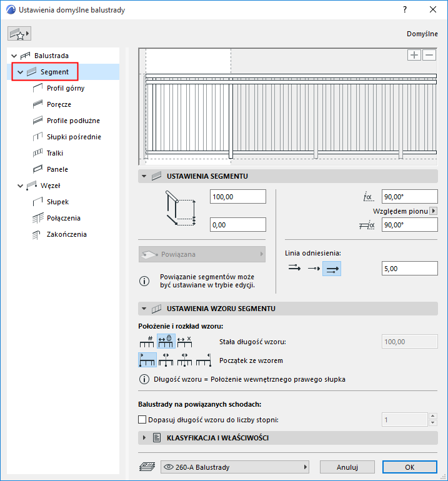448x481 pixels.
Task: Select end-aligned pattern option
Action: [204, 360]
